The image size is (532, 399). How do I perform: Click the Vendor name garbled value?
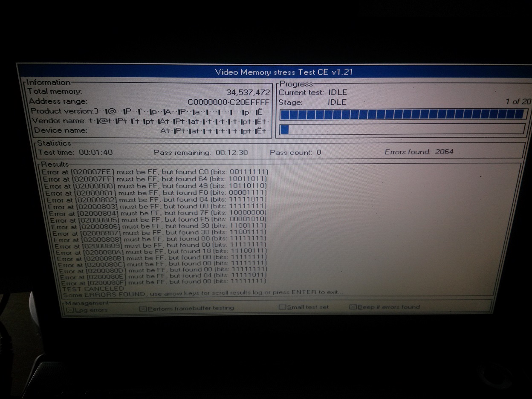point(178,121)
